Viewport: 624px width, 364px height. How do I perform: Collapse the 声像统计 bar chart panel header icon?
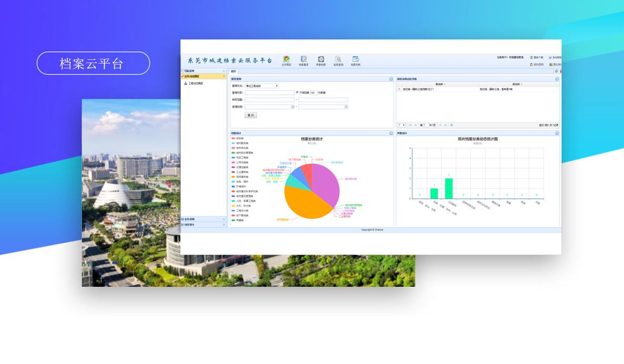[x=557, y=133]
